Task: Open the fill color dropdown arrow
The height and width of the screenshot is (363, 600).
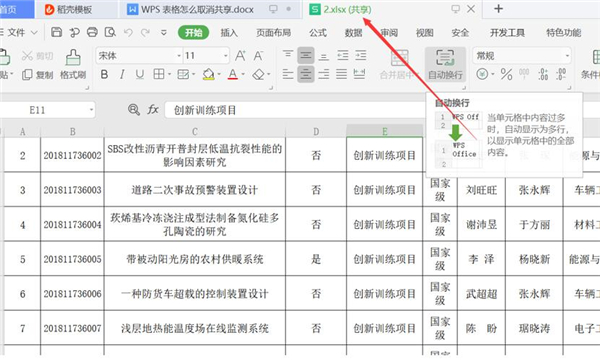Action: [x=219, y=74]
